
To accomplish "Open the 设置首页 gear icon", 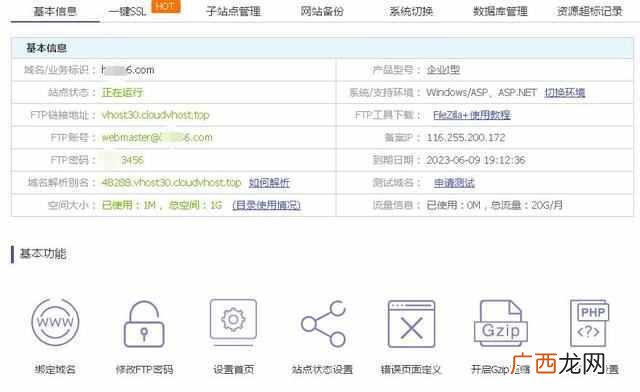I will coord(233,323).
